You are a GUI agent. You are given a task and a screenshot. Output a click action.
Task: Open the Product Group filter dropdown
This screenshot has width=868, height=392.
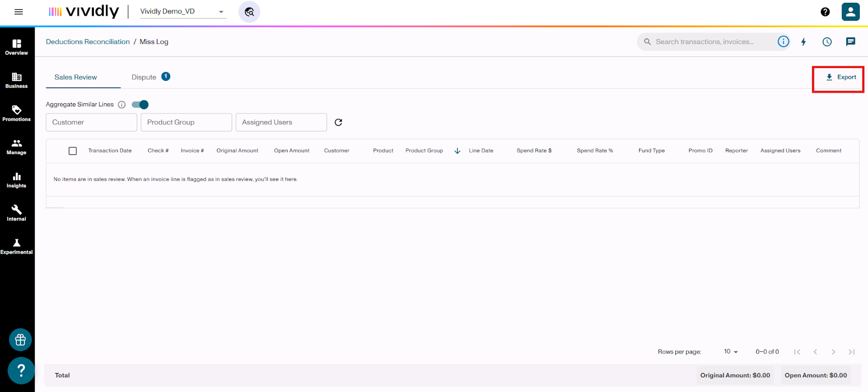coord(186,122)
